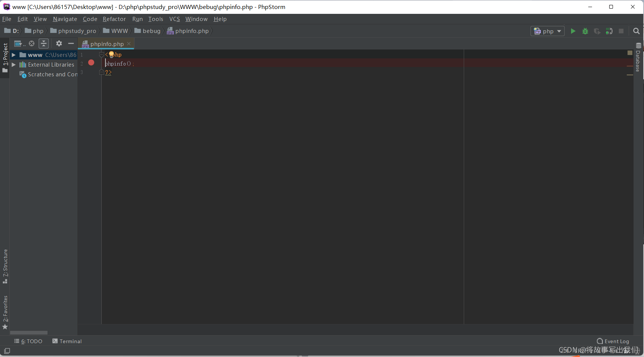This screenshot has width=644, height=357.
Task: Click the Stop square button in toolbar
Action: (x=621, y=31)
